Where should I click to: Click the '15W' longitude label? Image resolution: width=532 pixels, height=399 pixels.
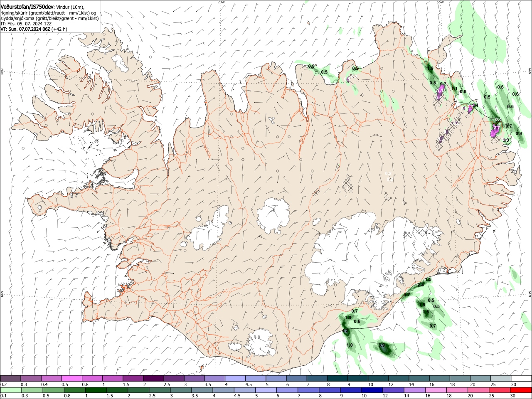pos(440,2)
